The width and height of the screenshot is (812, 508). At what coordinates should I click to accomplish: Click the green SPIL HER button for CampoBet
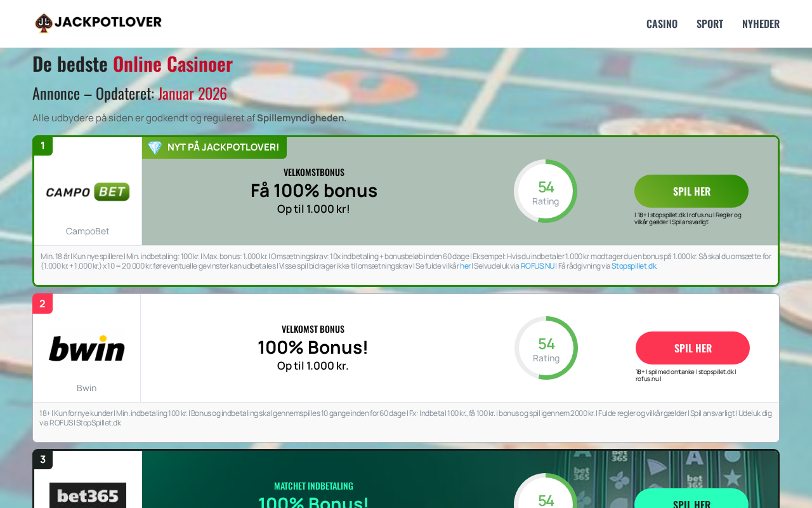(x=691, y=191)
